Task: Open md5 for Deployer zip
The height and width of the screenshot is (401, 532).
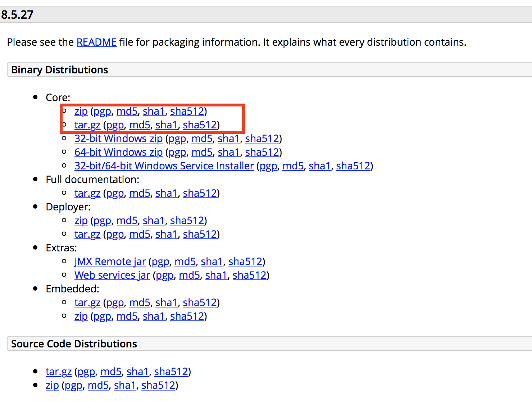Action: pos(127,221)
